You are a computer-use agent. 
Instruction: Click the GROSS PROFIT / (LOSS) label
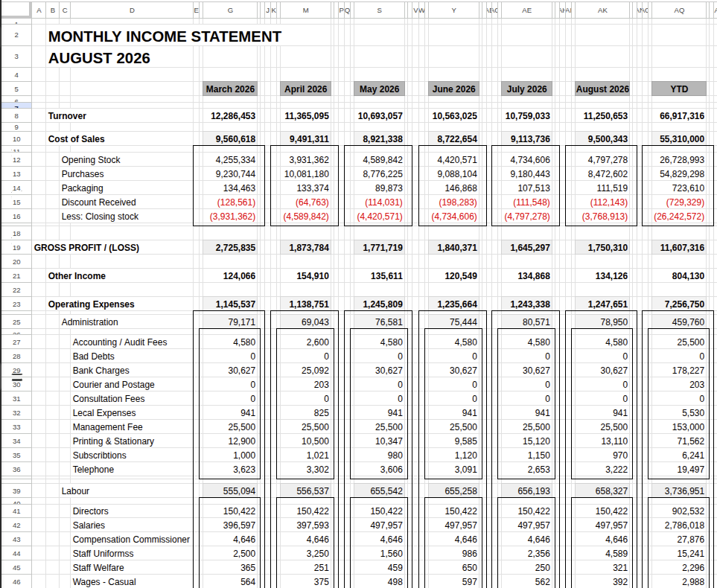click(x=86, y=248)
